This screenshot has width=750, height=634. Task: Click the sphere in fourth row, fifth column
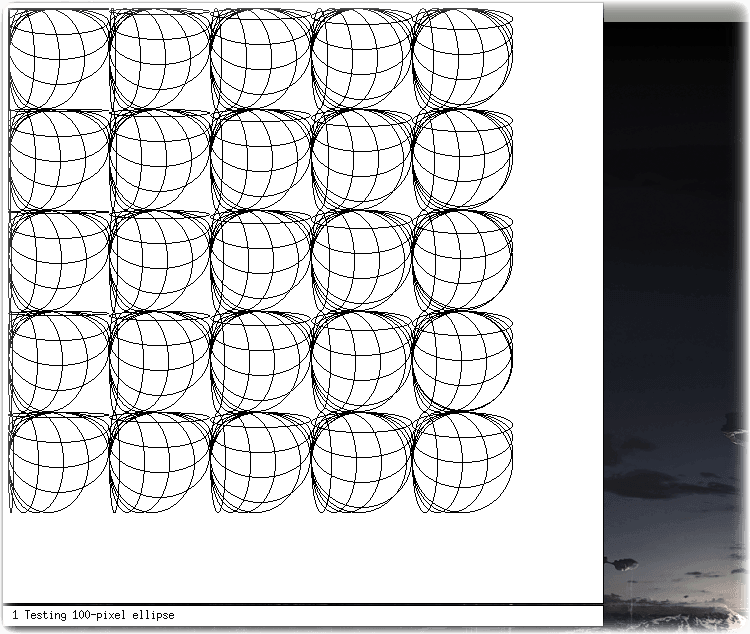(x=463, y=362)
